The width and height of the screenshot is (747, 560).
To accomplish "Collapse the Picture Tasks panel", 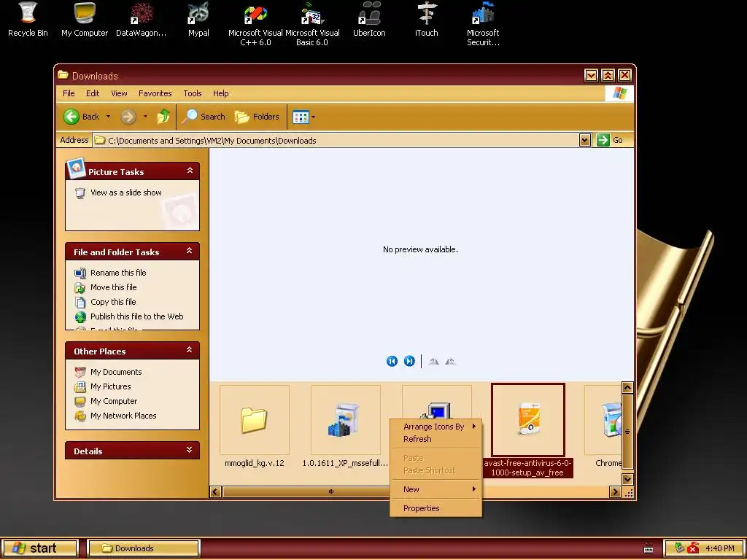I will coord(190,171).
